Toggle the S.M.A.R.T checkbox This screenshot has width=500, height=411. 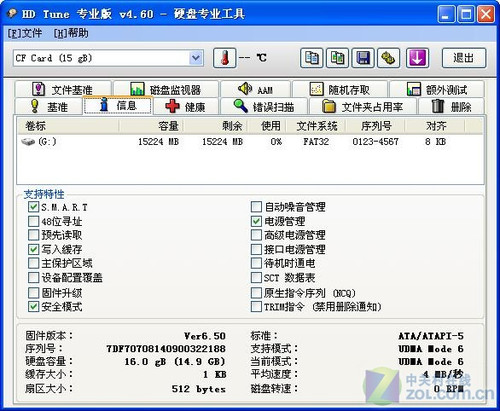(33, 207)
